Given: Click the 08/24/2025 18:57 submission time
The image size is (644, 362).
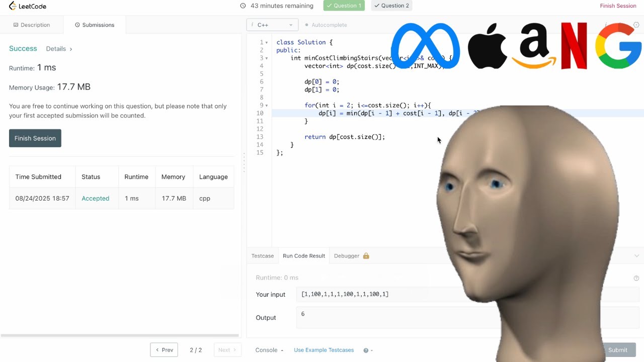Looking at the screenshot, I should [42, 199].
